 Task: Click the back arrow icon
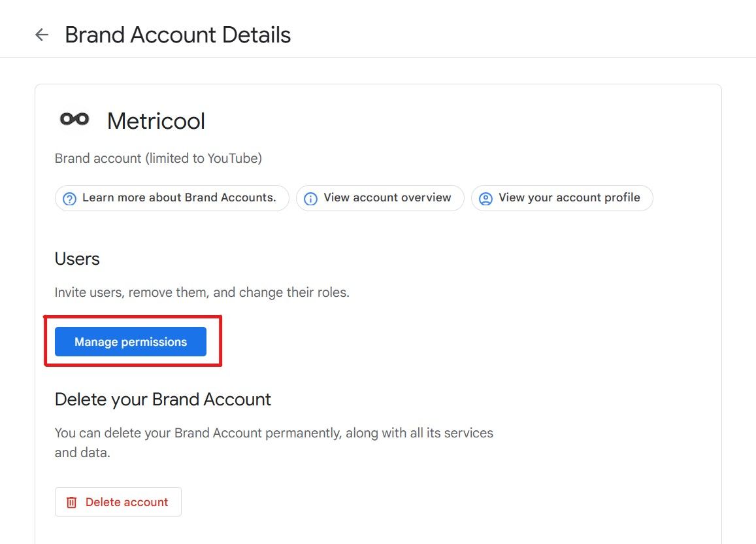click(x=42, y=35)
